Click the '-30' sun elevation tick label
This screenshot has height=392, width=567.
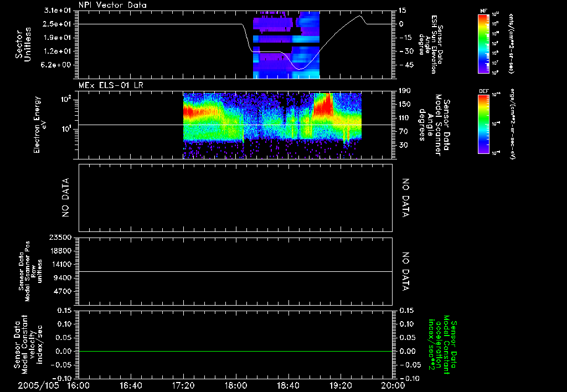(406, 51)
